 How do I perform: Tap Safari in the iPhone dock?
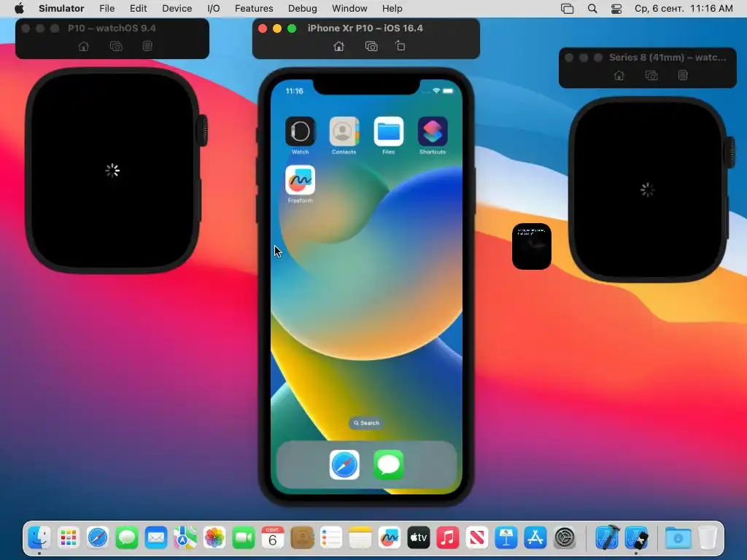pyautogui.click(x=344, y=464)
